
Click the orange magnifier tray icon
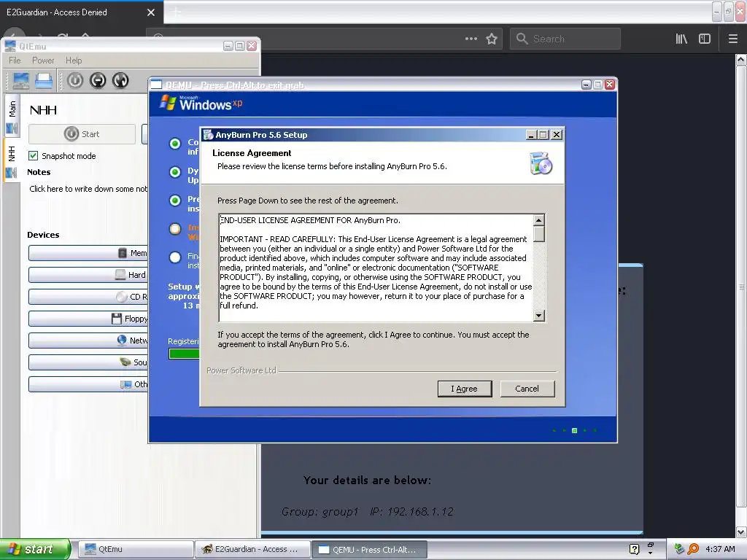pos(693,549)
